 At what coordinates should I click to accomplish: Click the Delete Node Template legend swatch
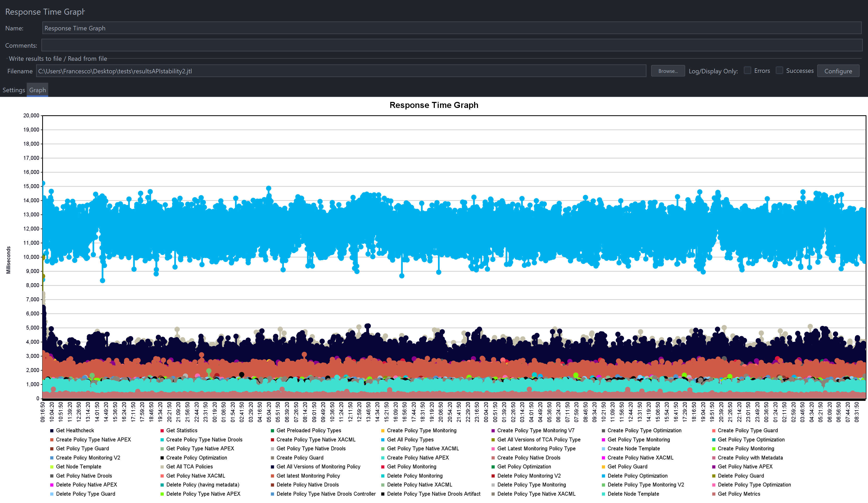tap(603, 494)
